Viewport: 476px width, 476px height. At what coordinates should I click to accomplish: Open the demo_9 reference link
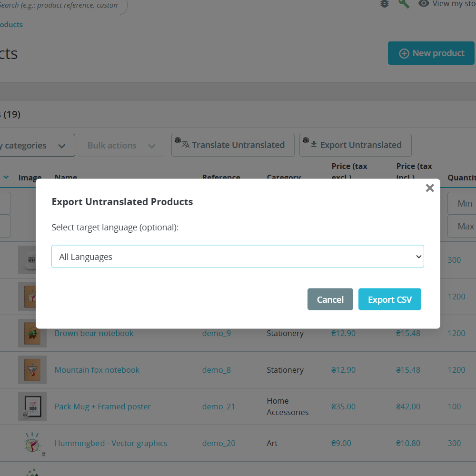(x=217, y=333)
